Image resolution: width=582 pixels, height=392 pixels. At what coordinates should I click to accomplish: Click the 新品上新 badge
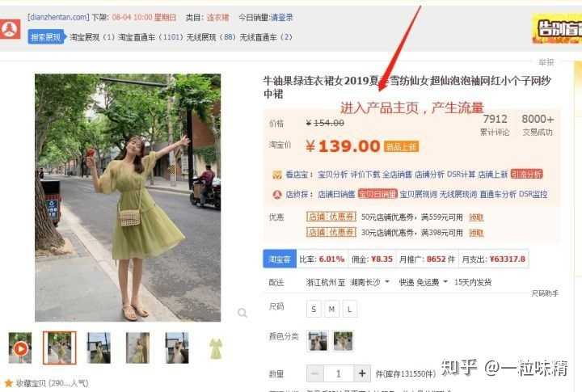tap(401, 146)
